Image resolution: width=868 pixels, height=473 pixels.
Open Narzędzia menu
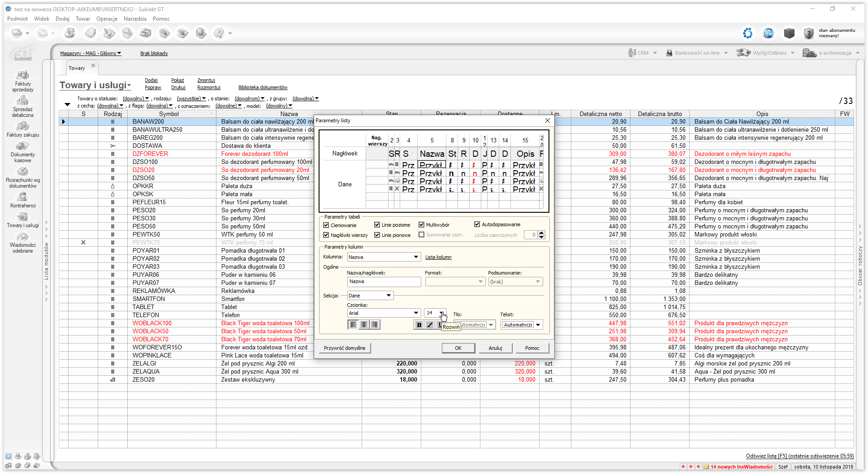click(135, 19)
